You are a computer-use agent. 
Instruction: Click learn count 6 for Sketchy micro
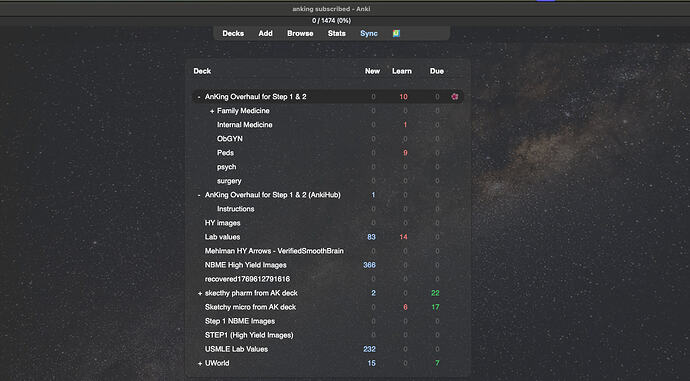click(405, 307)
